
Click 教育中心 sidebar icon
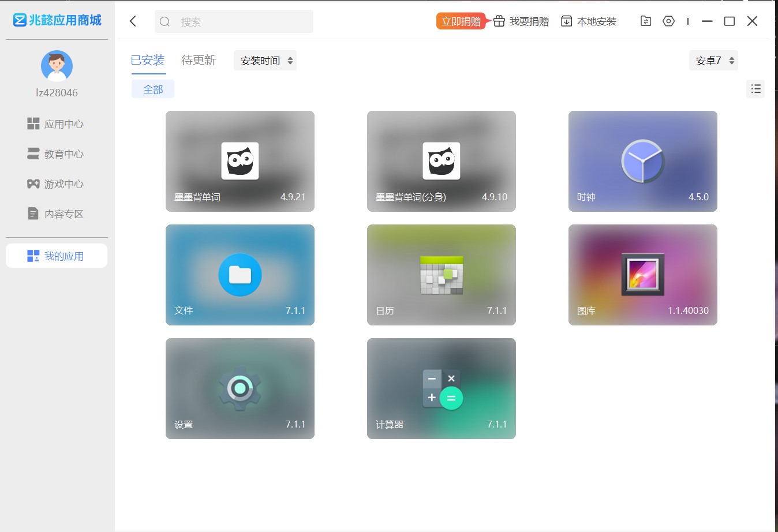click(x=33, y=154)
